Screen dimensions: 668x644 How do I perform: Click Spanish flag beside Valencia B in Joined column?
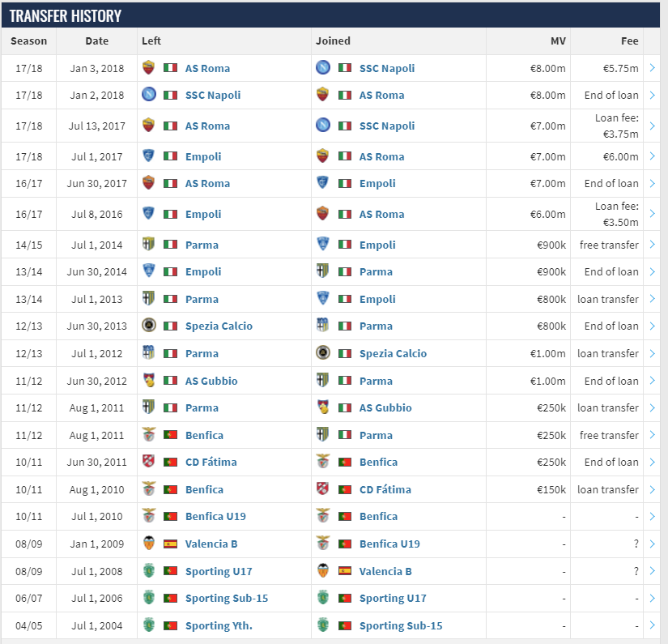point(345,571)
